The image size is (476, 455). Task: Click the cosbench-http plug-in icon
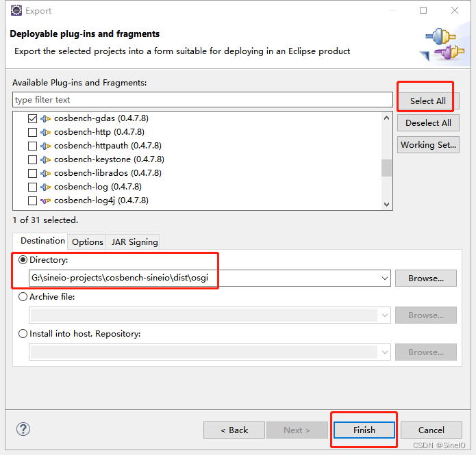46,132
